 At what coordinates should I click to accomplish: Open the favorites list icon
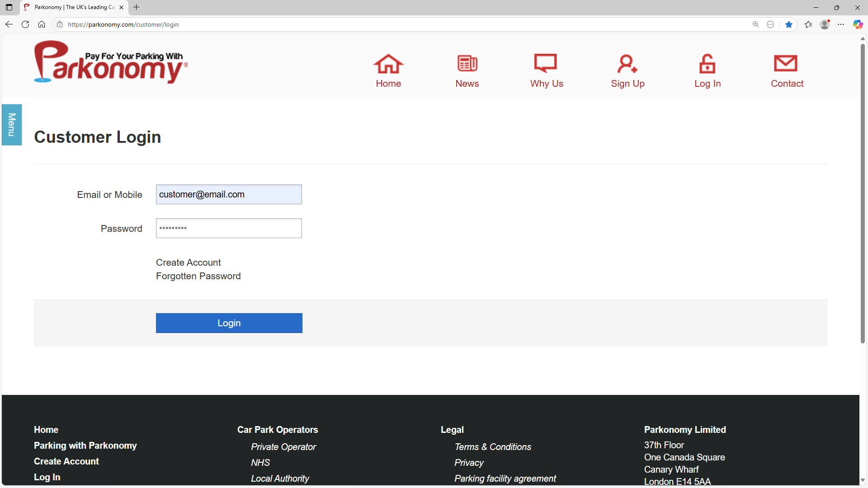[808, 24]
